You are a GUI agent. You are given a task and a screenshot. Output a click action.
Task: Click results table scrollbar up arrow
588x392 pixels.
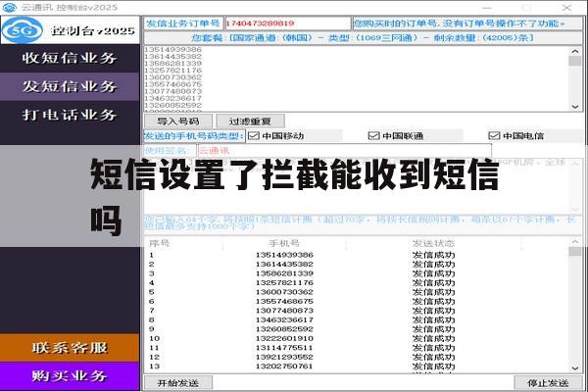(x=575, y=242)
